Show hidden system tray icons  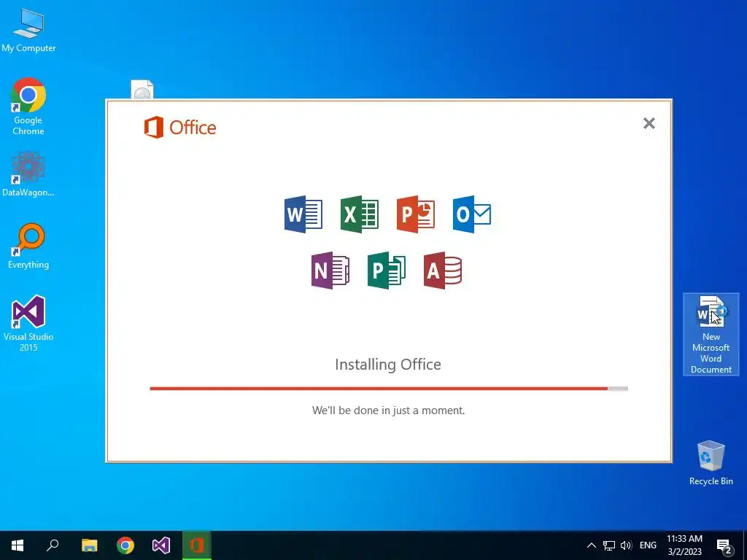point(591,545)
